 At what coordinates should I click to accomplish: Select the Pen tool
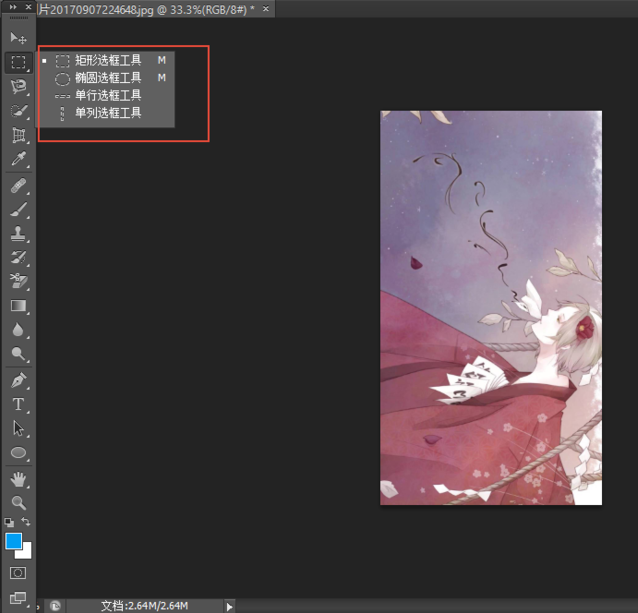pyautogui.click(x=18, y=381)
